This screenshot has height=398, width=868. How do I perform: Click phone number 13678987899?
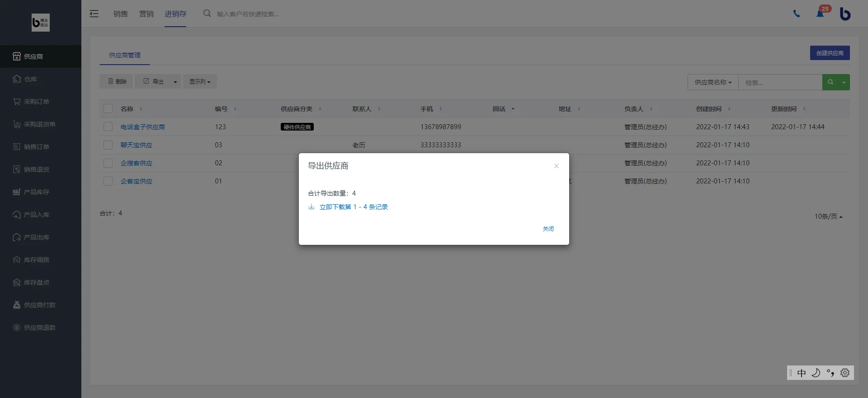441,127
